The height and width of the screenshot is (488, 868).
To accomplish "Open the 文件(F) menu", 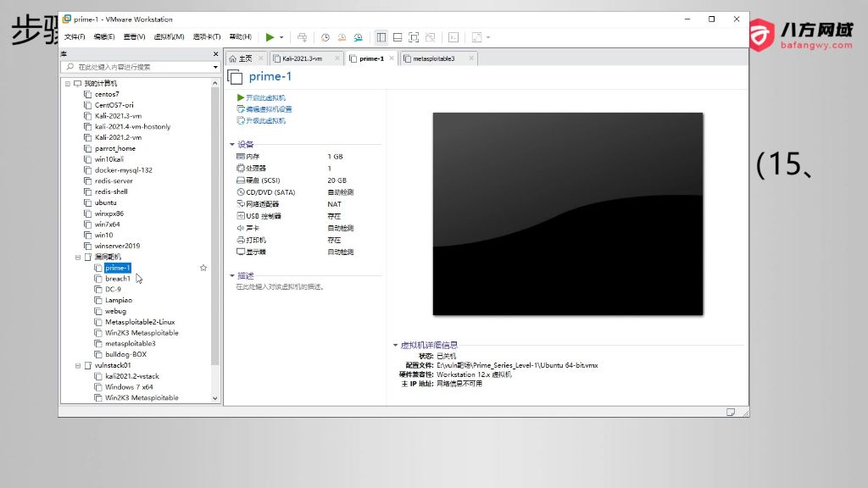I will pyautogui.click(x=75, y=37).
